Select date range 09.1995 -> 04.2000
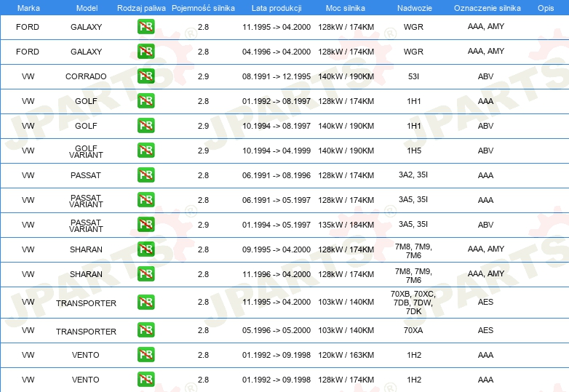 click(276, 249)
